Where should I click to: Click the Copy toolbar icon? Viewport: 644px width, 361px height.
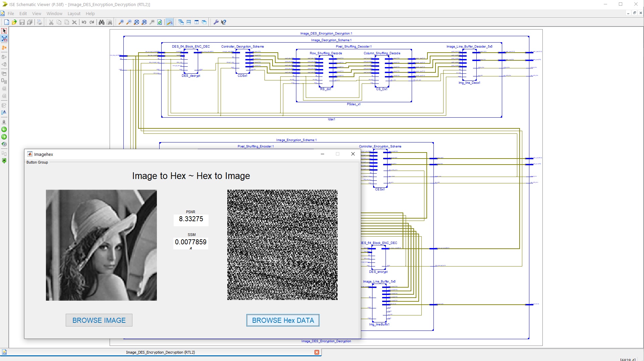point(59,22)
